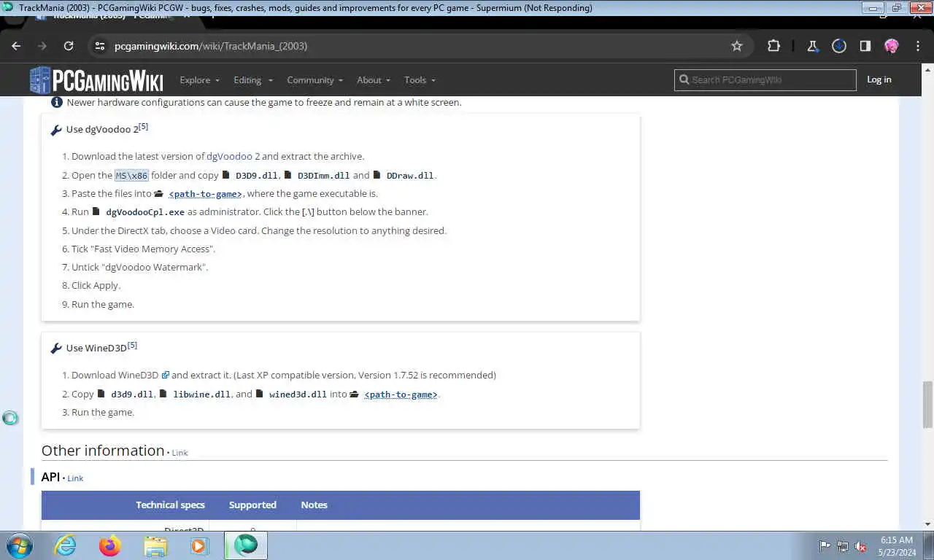The image size is (934, 560).
Task: Expand the Community dropdown menu
Action: [315, 80]
